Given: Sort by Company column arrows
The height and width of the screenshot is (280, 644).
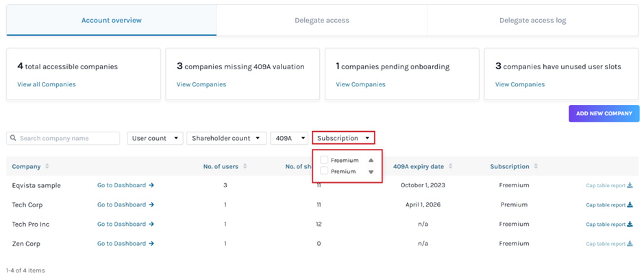Looking at the screenshot, I should coord(47,167).
